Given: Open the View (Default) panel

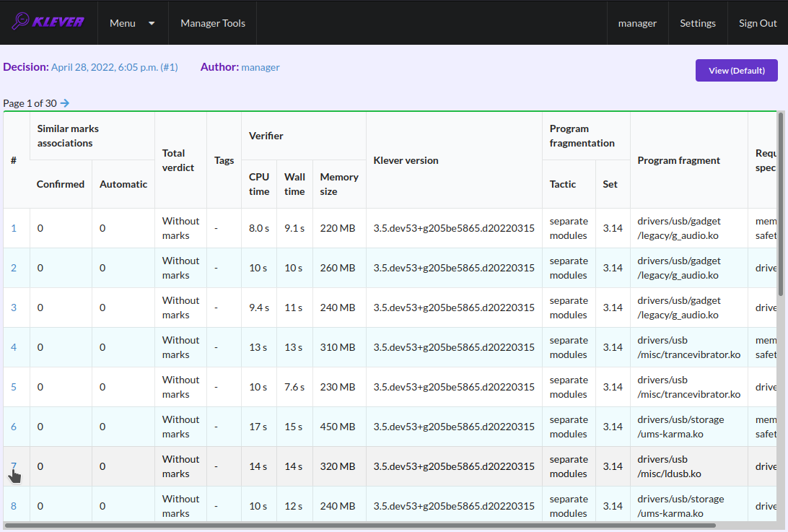Looking at the screenshot, I should pyautogui.click(x=737, y=71).
